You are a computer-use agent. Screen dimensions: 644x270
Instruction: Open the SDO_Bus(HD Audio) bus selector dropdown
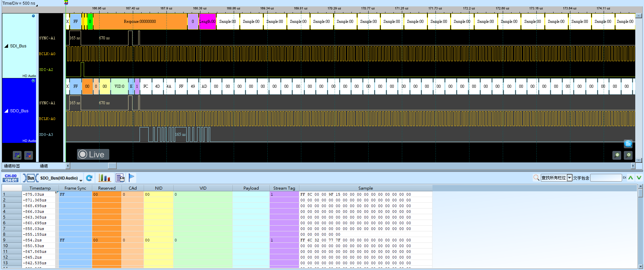pos(81,180)
